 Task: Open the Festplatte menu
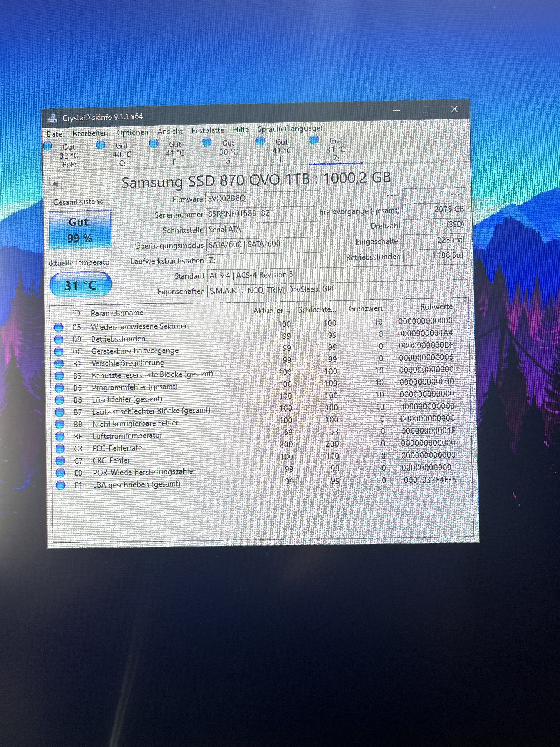(x=208, y=130)
